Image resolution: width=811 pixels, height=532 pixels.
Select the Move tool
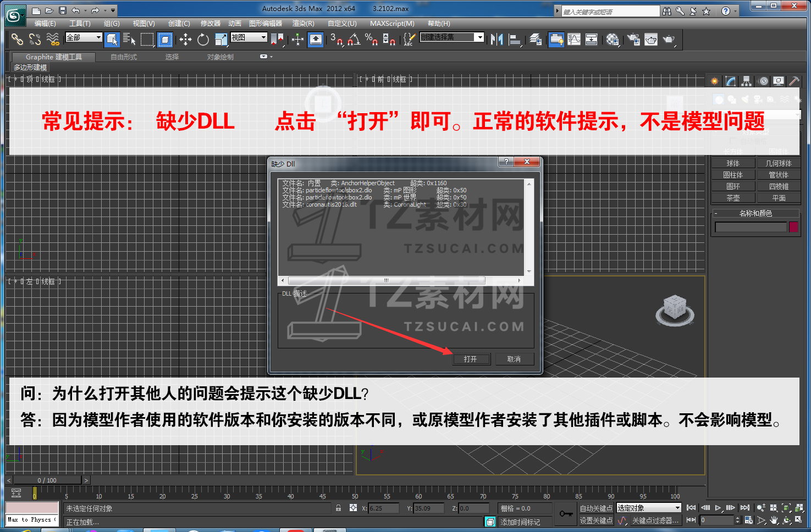click(x=185, y=39)
